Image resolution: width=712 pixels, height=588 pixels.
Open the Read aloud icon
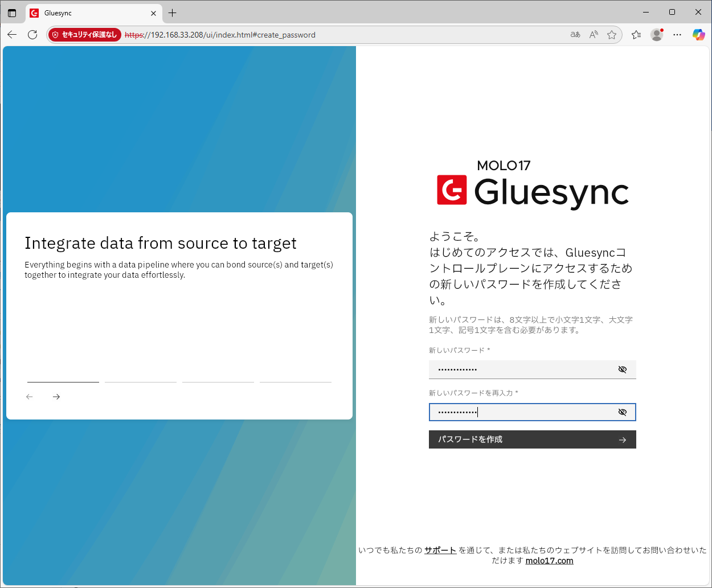pos(594,35)
